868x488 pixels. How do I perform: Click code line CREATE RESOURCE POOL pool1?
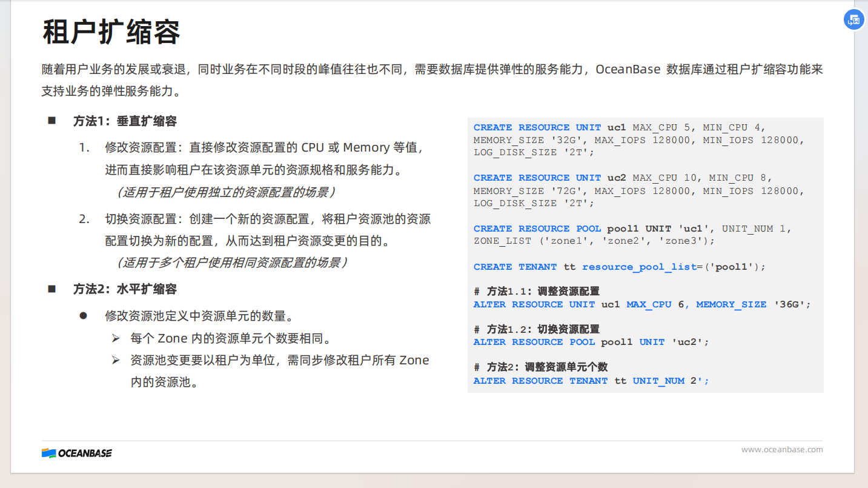tap(632, 229)
